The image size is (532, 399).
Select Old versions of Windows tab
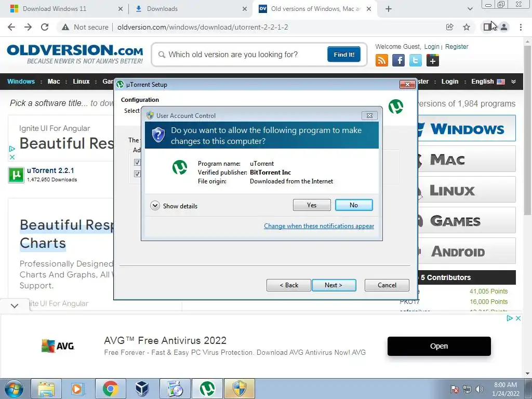pos(315,9)
